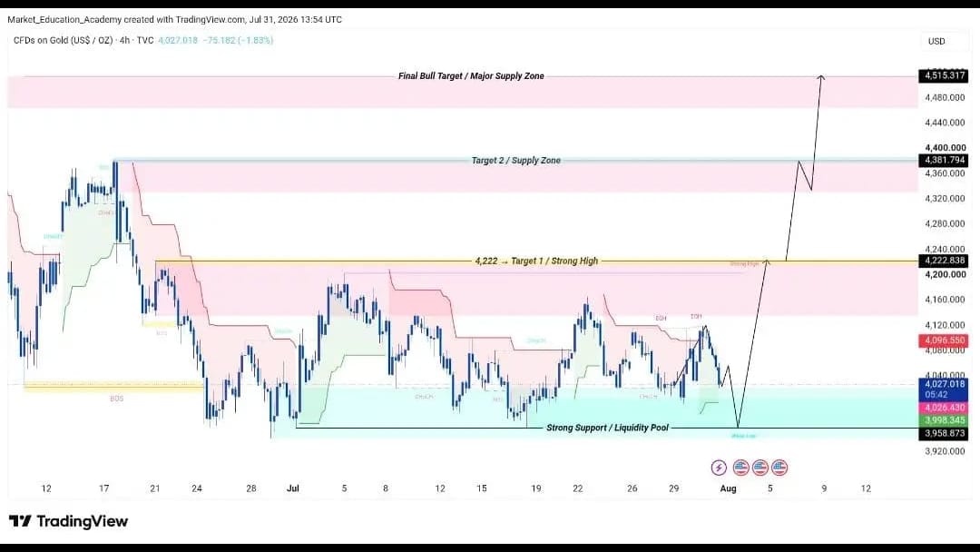
Task: Open the middle US flag economic event
Action: 760,467
